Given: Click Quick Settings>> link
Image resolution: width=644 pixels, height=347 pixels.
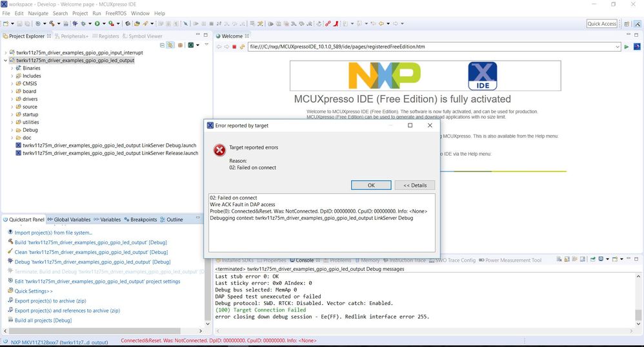Looking at the screenshot, I should coord(34,291).
